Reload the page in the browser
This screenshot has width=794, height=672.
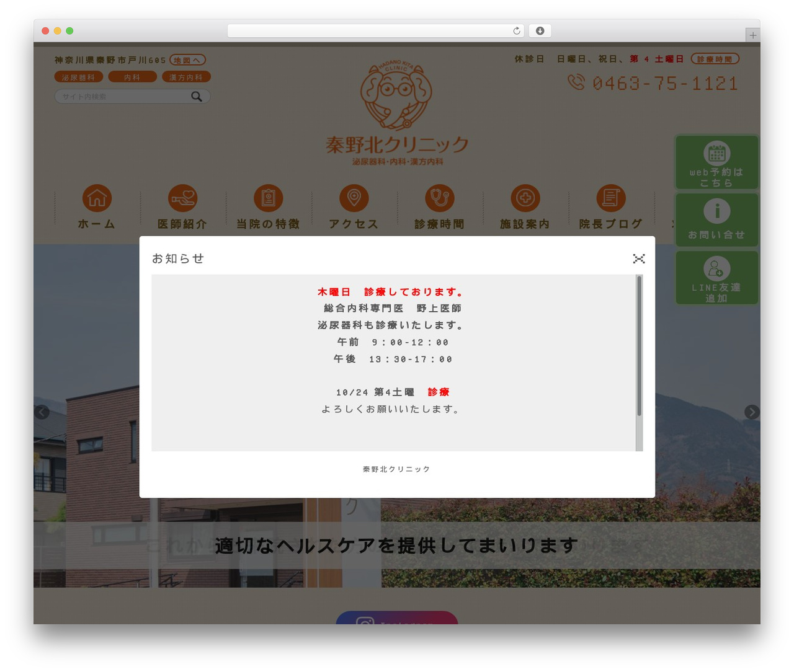(517, 31)
